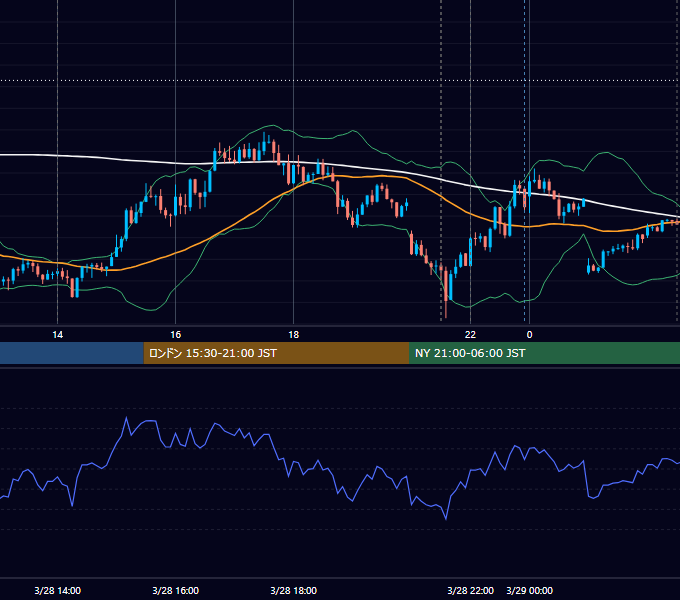Screen dimensions: 680x600
Task: Click the 3/28 14:00 label on oscillator axis
Action: 57,590
